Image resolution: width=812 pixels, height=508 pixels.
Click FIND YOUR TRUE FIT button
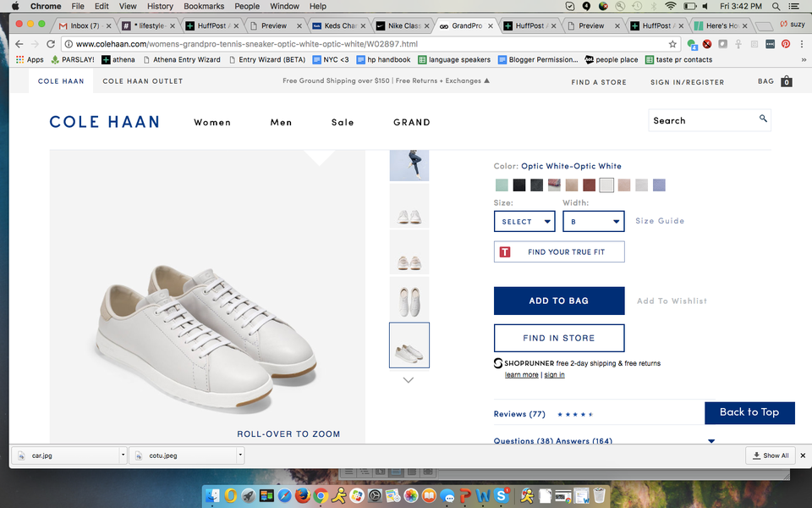point(559,252)
